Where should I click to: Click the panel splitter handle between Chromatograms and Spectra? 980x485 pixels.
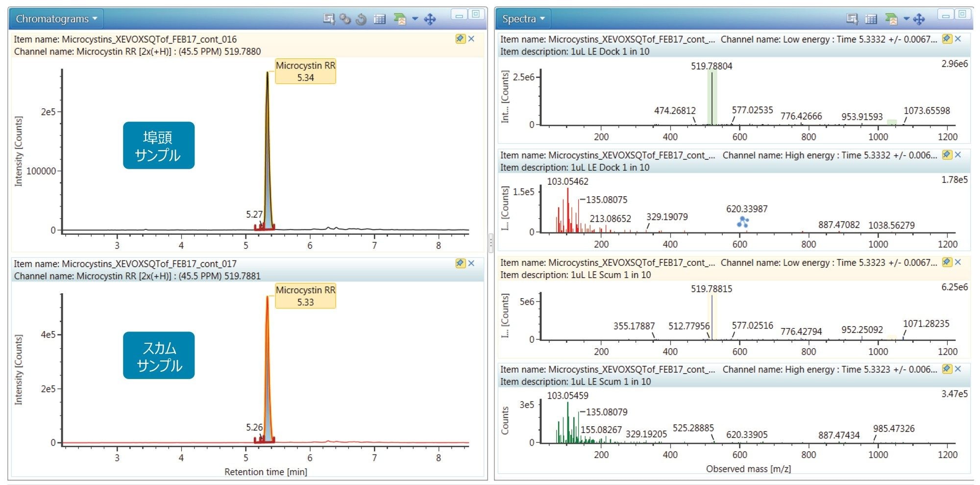pos(490,243)
